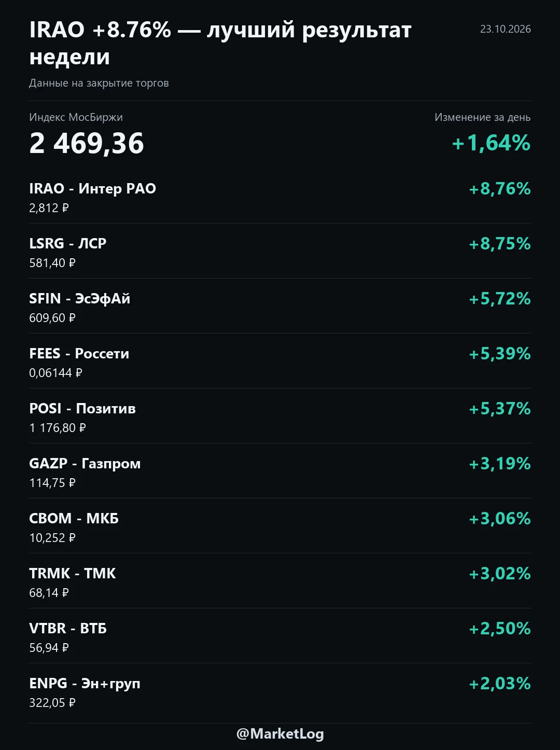The height and width of the screenshot is (750, 560).
Task: Click the Россети price 0,06144 ₽
Action: (55, 373)
